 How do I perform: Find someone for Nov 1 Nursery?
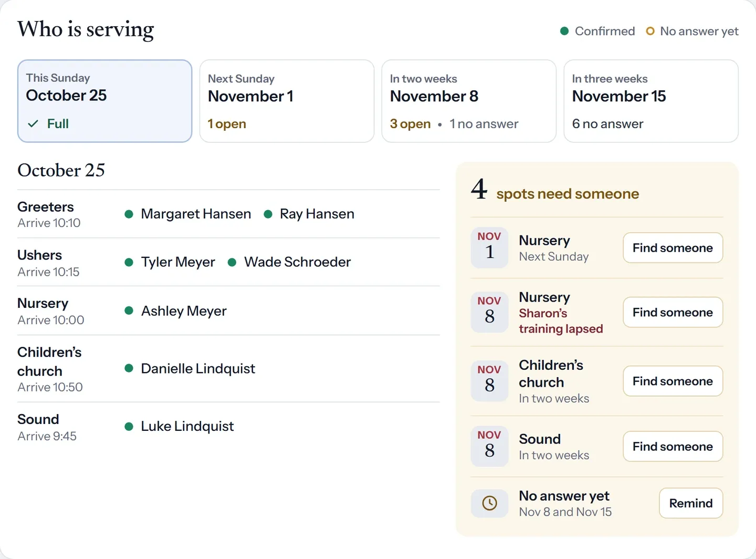pyautogui.click(x=673, y=248)
